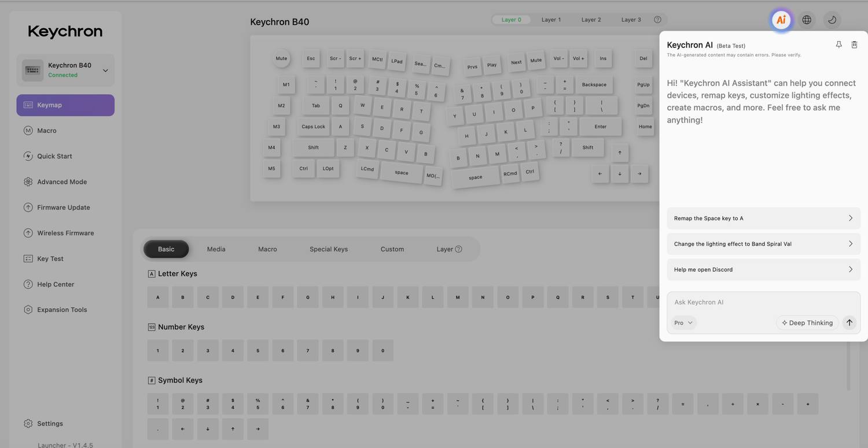Select the Basic keycode tab
The width and height of the screenshot is (868, 448).
point(166,249)
